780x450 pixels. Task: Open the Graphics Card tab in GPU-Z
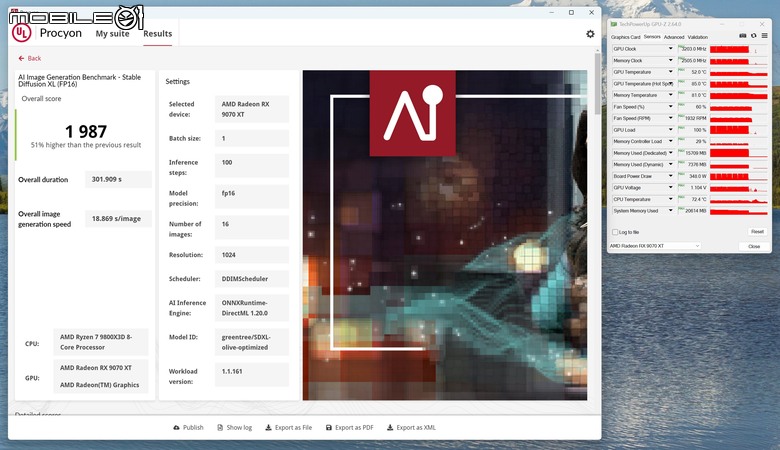[x=625, y=37]
